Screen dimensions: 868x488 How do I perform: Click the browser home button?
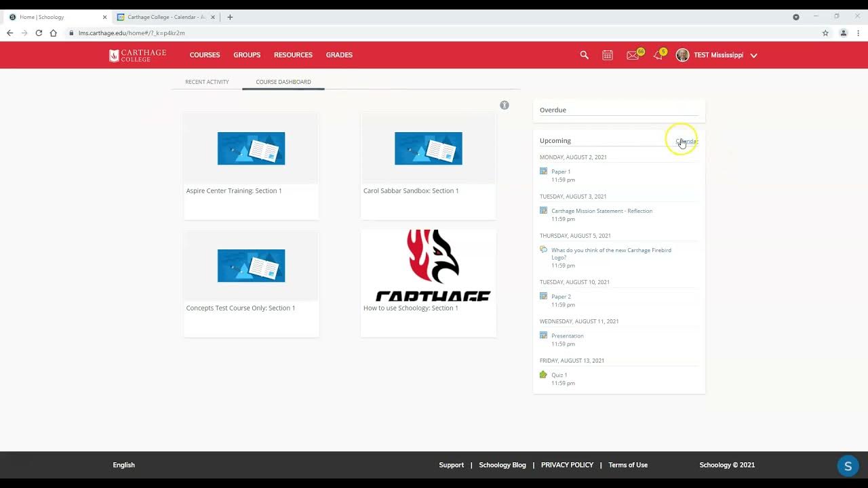[x=53, y=33]
